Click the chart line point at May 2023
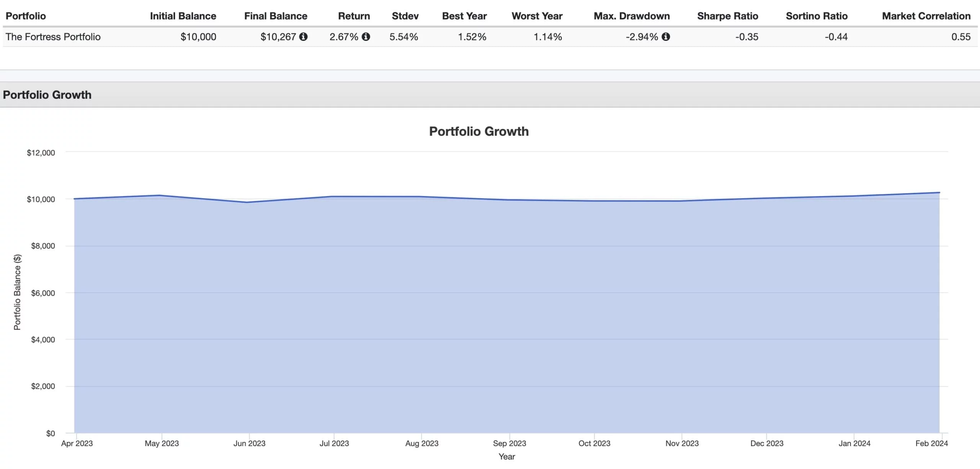The width and height of the screenshot is (980, 469). (x=160, y=195)
